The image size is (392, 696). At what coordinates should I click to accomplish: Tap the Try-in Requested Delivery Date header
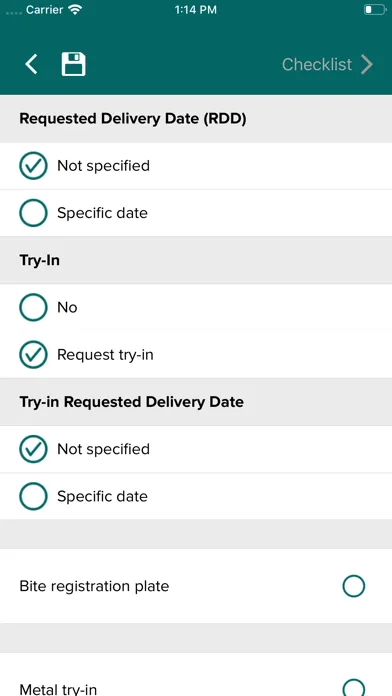[x=131, y=402]
